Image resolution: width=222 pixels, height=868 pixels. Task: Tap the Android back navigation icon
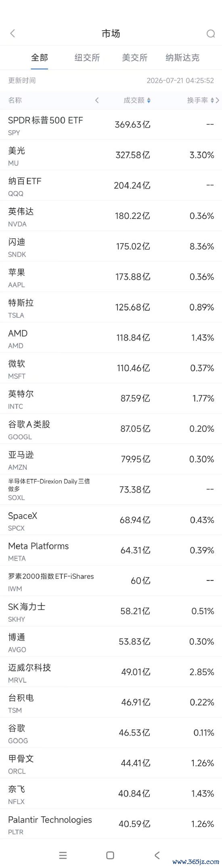pos(157,855)
